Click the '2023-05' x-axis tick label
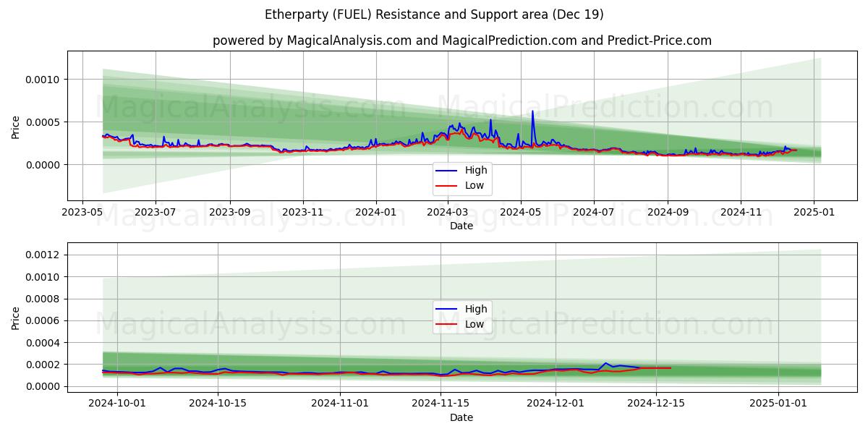This screenshot has height=434, width=868. [82, 213]
